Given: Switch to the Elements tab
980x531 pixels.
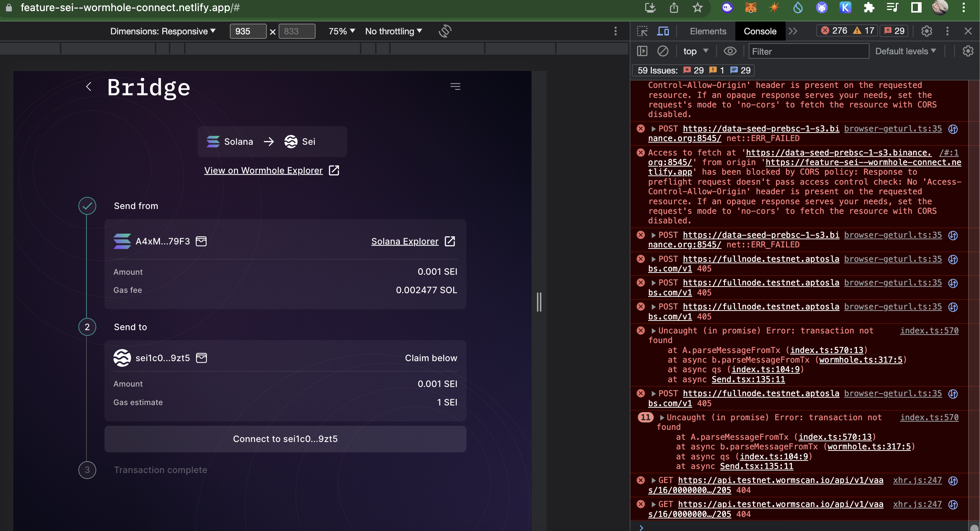Looking at the screenshot, I should (x=707, y=31).
